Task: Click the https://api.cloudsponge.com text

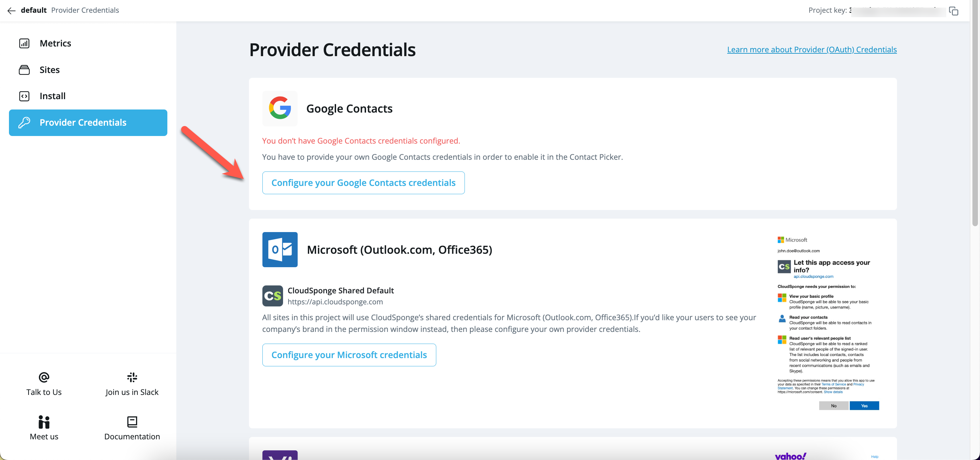Action: tap(335, 302)
